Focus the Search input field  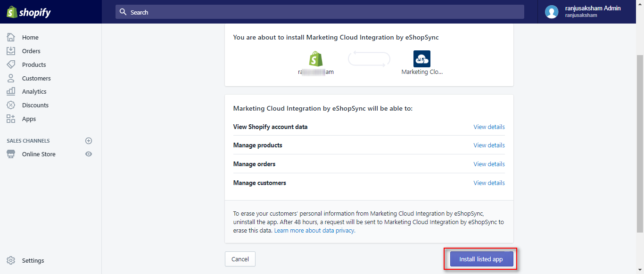(x=320, y=12)
